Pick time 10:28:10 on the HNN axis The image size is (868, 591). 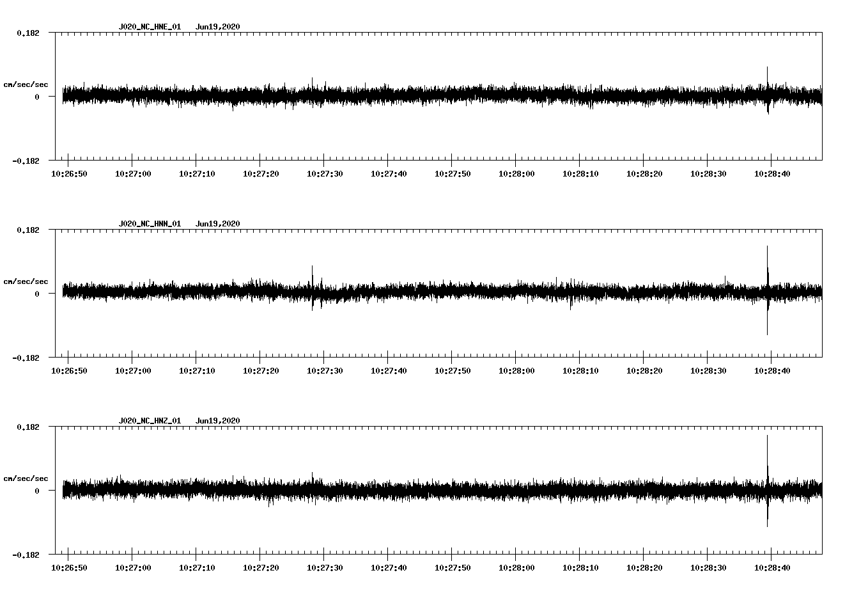point(580,371)
